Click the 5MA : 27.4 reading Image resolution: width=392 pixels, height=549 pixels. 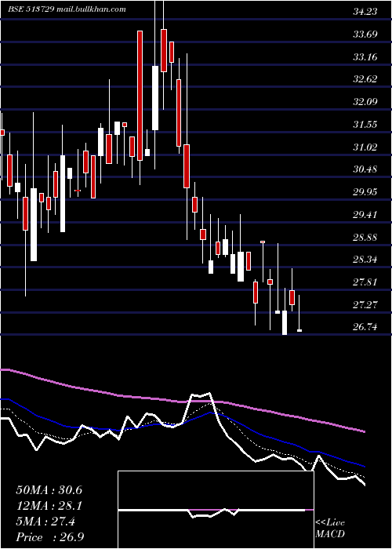click(x=45, y=522)
